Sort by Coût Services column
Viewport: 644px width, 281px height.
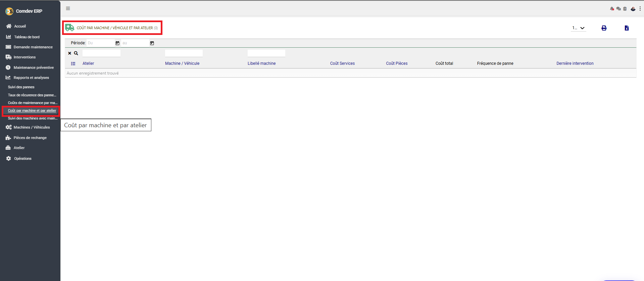click(342, 63)
